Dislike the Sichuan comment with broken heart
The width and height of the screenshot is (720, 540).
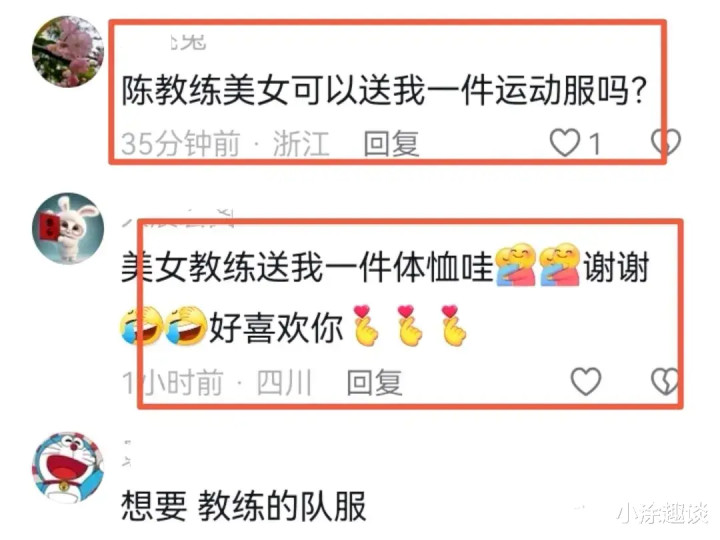pos(665,382)
